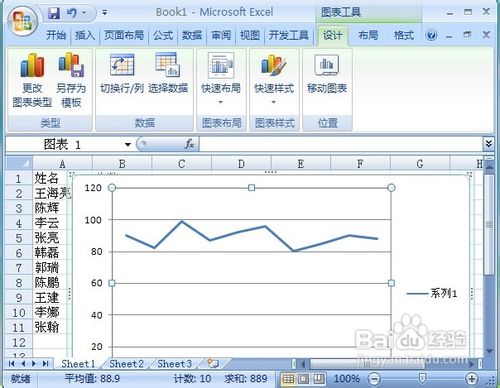Viewport: 500px width, 388px height.
Task: Open the undo history dropdown arrow
Action: point(84,13)
